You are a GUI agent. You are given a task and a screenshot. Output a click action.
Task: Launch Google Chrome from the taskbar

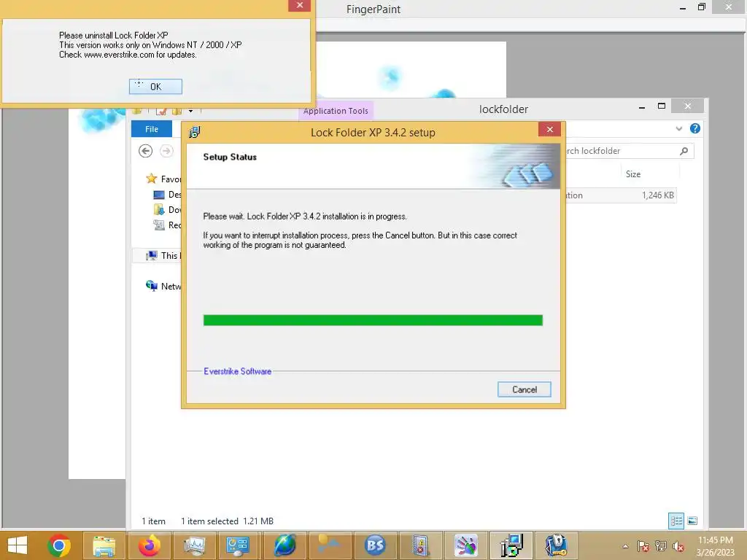[x=59, y=545]
